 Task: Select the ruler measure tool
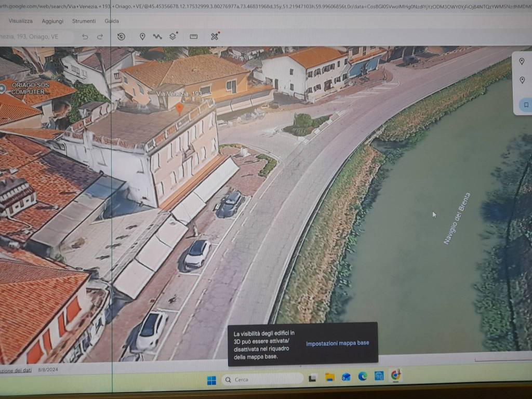click(x=194, y=36)
